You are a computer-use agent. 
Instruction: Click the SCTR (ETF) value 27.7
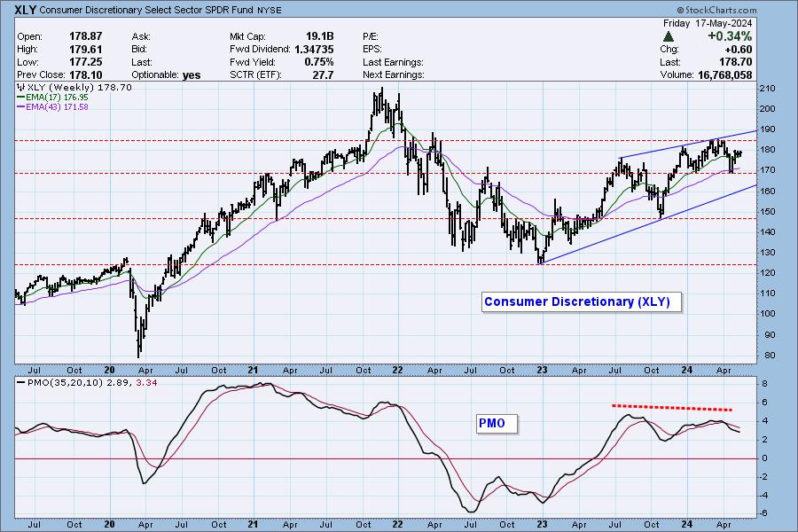click(324, 74)
